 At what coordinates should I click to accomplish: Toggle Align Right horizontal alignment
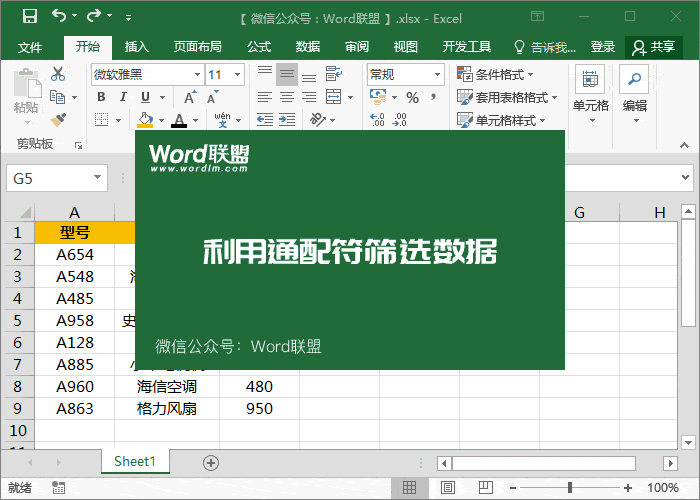[x=309, y=97]
